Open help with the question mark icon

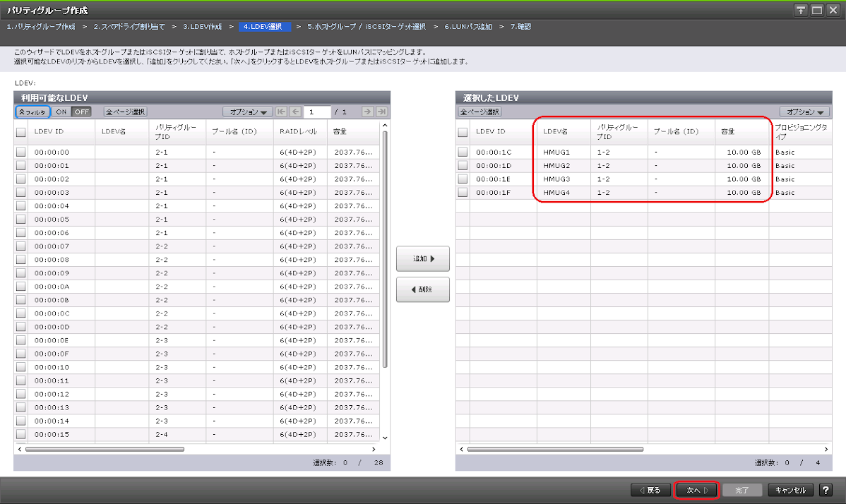[825, 490]
